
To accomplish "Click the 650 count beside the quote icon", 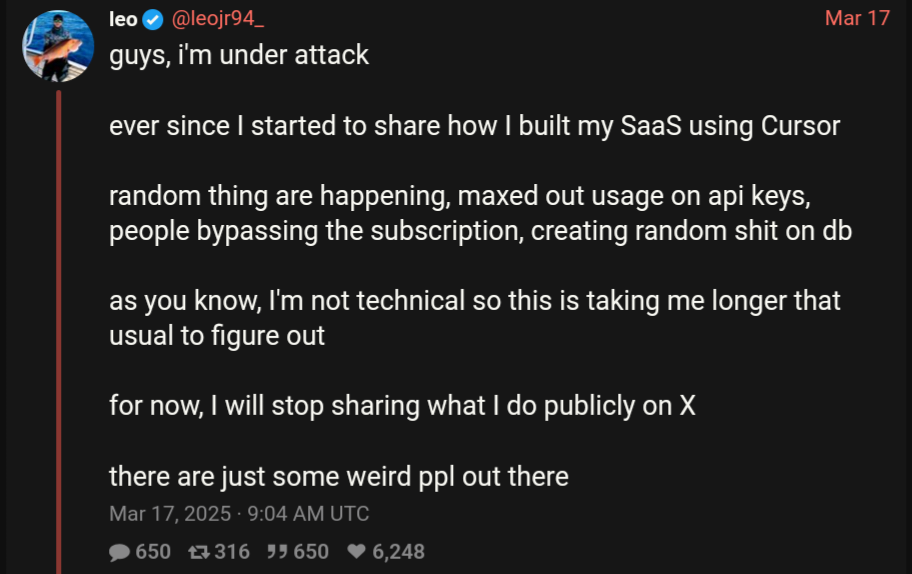I will pos(311,551).
